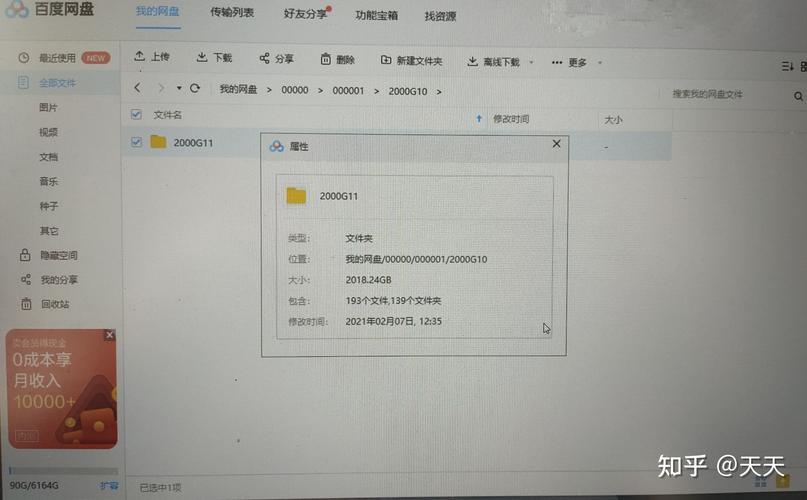Viewport: 807px width, 500px height.
Task: Go back with the left arrow
Action: click(x=137, y=88)
